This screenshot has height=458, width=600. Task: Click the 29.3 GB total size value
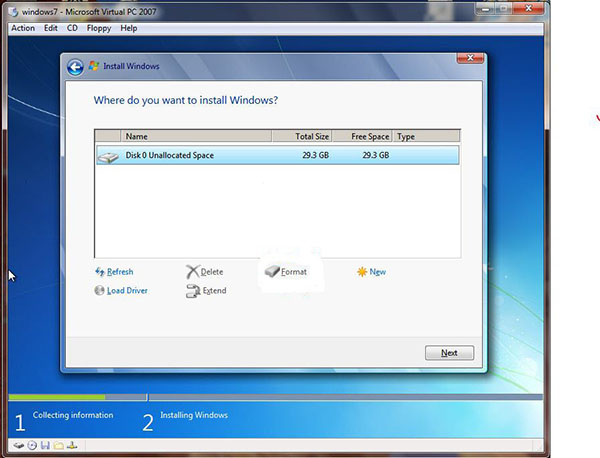pyautogui.click(x=315, y=155)
